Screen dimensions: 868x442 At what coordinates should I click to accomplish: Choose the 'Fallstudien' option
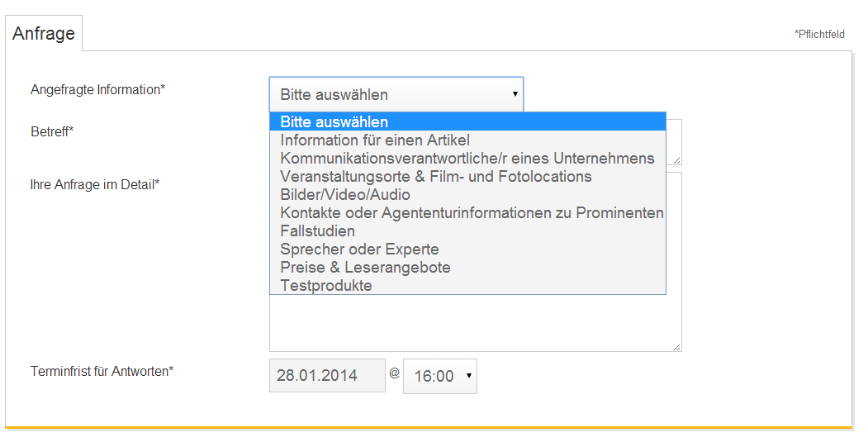coord(467,231)
